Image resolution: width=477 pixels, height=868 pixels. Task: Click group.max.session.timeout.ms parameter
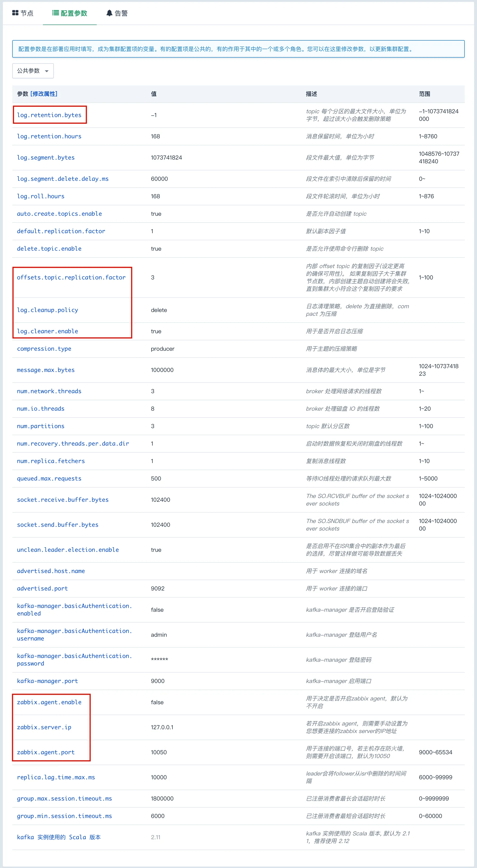click(64, 799)
